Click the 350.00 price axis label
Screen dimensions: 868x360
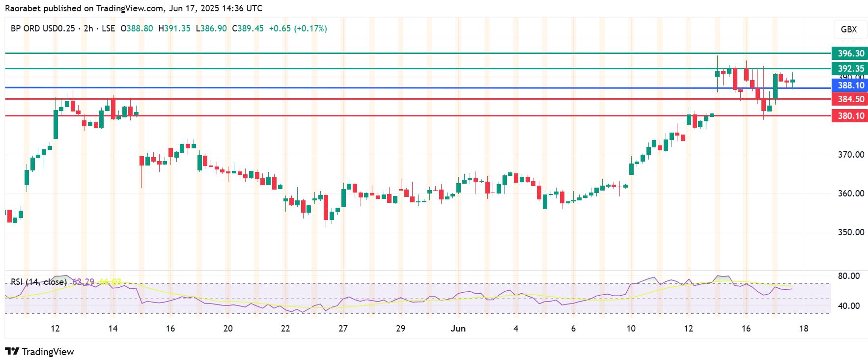[851, 232]
